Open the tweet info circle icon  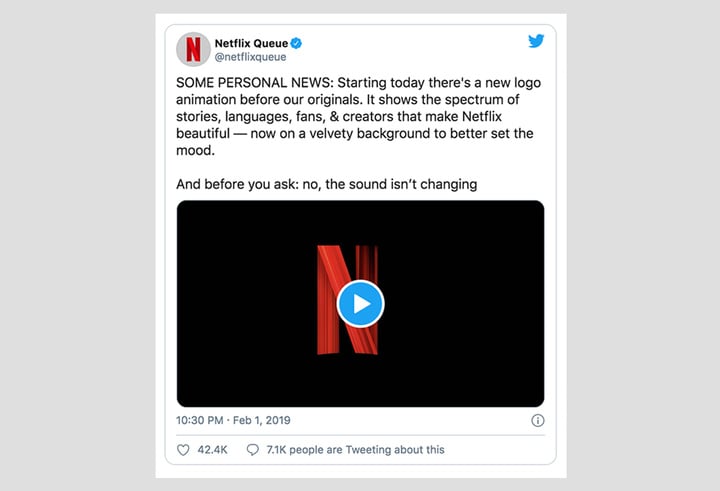pyautogui.click(x=538, y=420)
